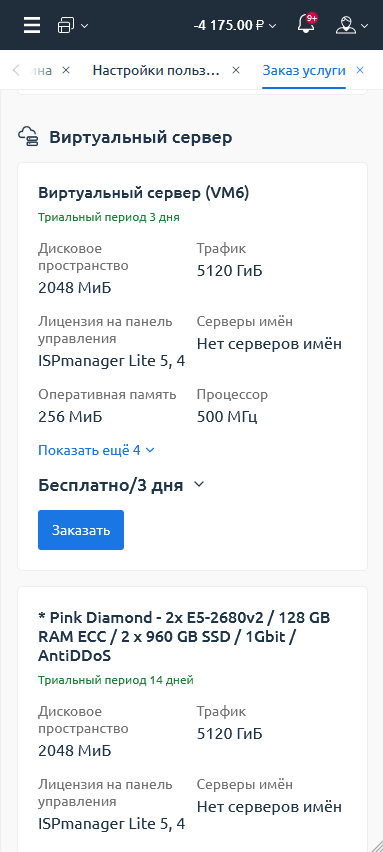383x852 pixels.
Task: Click the Виртуальный сервер cloud icon
Action: tap(28, 137)
